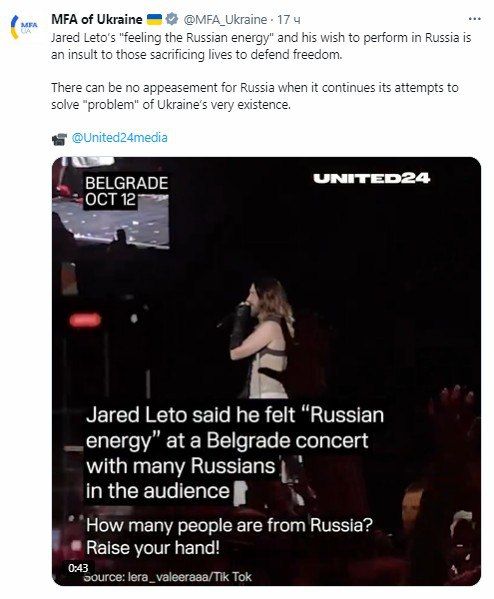Click the tweet text about Jared Leto

(261, 46)
